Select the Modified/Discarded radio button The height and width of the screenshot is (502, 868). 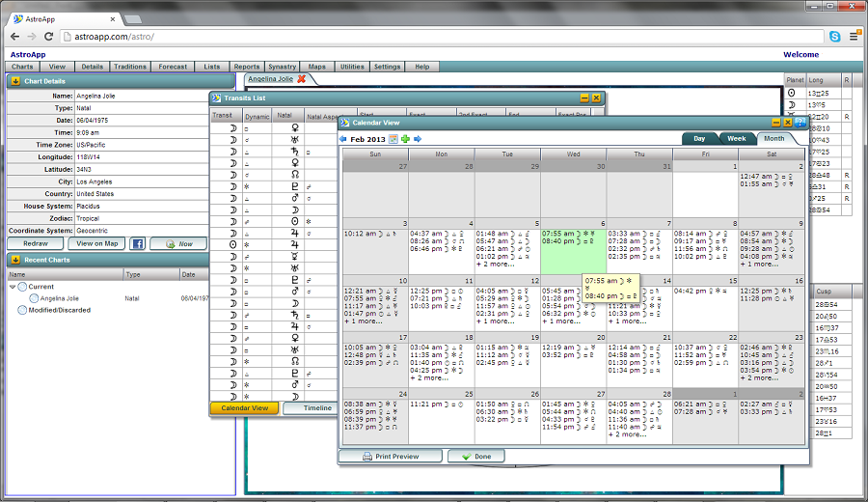tap(22, 310)
